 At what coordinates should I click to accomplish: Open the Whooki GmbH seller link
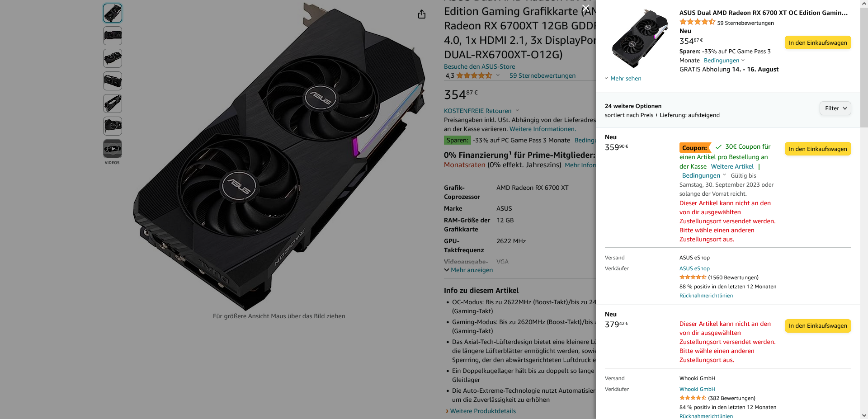(697, 389)
